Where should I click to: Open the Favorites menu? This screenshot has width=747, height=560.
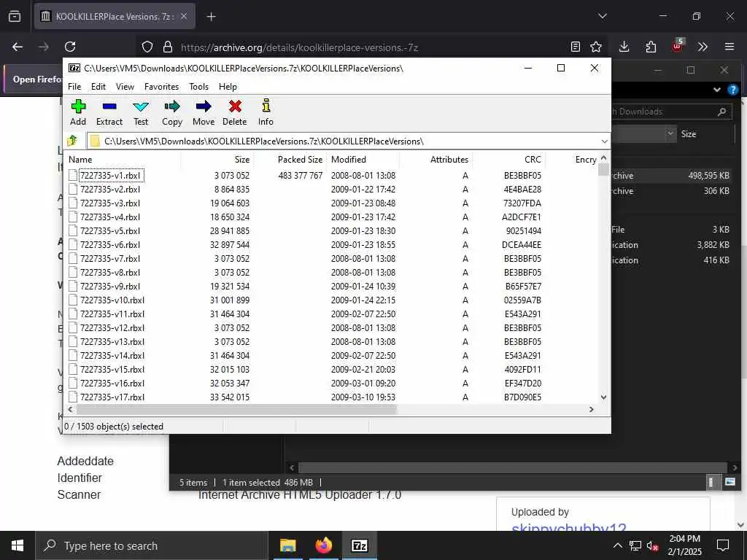(161, 87)
